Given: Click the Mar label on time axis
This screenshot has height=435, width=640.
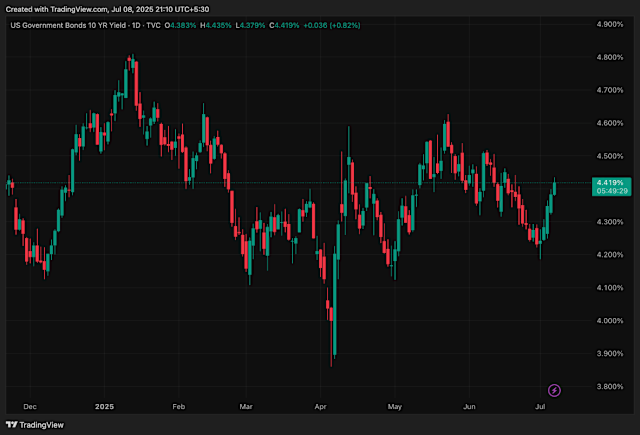Looking at the screenshot, I should point(246,406).
